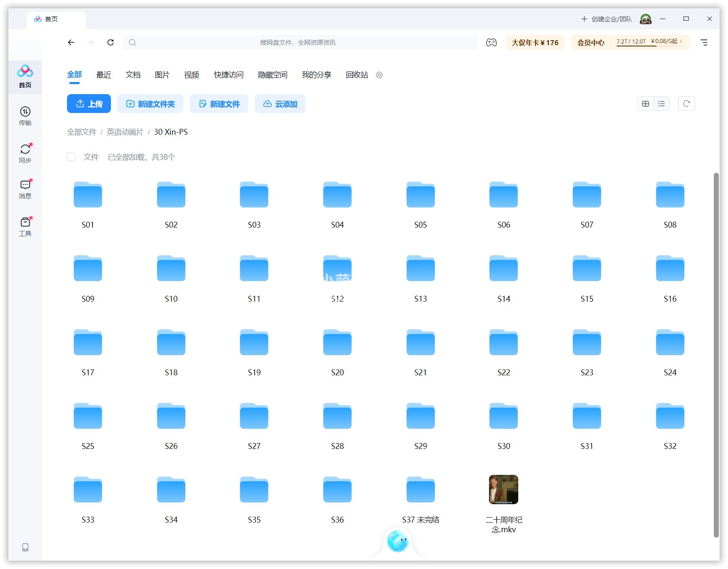Click the game controller icon
This screenshot has height=569, width=728.
[x=491, y=42]
